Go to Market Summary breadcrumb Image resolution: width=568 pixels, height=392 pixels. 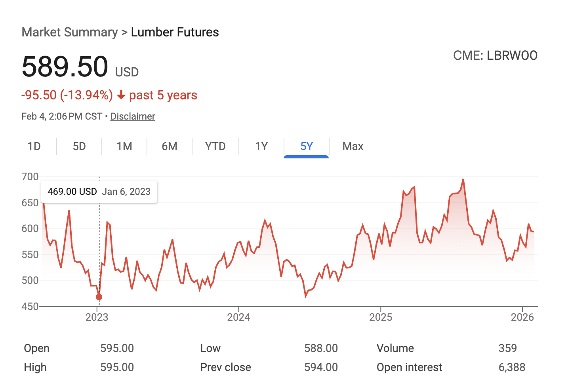click(70, 32)
